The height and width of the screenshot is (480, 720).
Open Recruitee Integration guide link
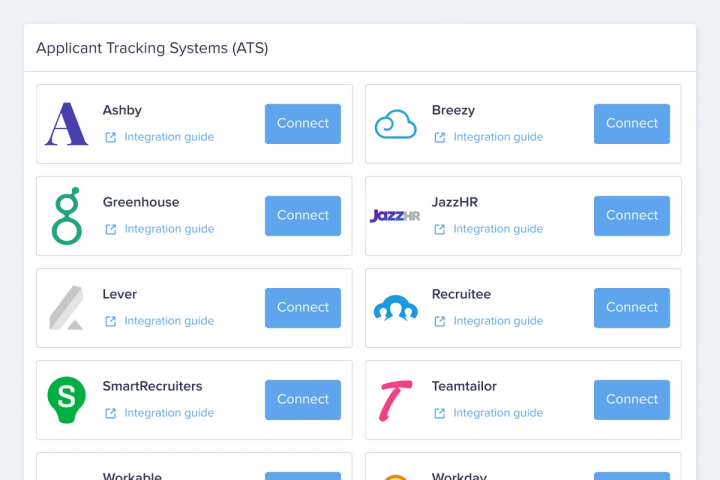(498, 321)
